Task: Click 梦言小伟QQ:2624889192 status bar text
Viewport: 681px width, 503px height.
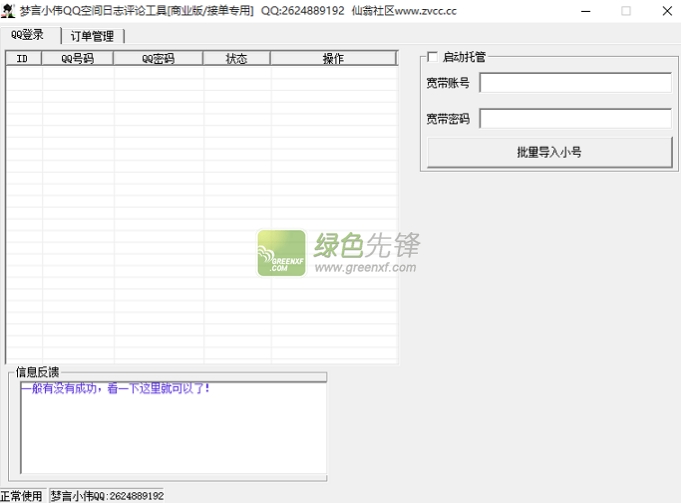Action: point(107,496)
